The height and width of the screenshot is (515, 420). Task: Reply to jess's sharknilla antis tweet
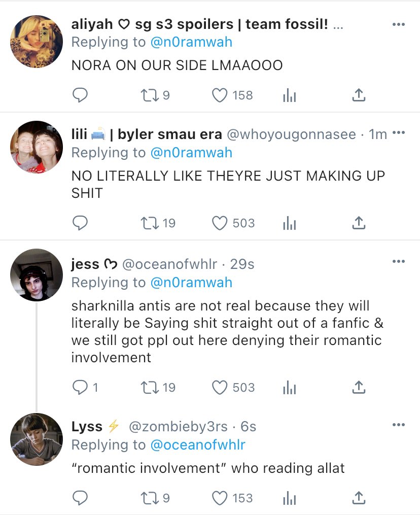(x=80, y=388)
